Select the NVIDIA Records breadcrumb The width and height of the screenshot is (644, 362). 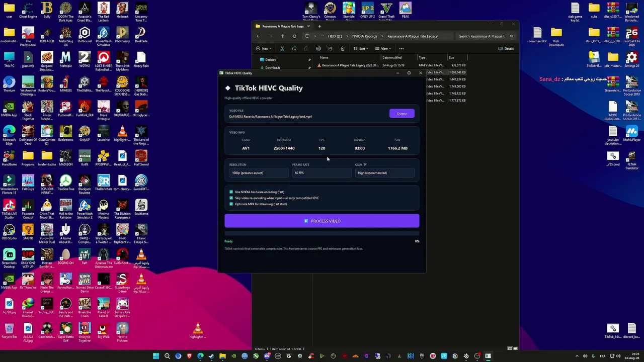tap(365, 36)
